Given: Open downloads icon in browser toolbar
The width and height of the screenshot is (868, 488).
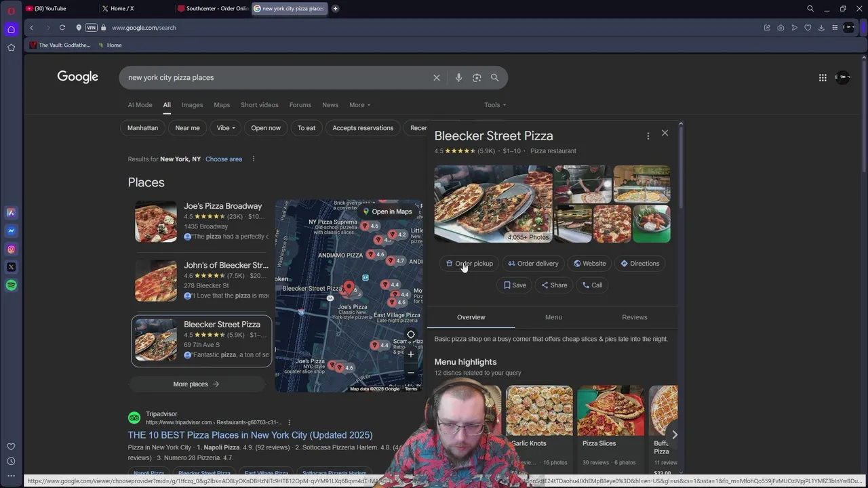Looking at the screenshot, I should click(821, 28).
